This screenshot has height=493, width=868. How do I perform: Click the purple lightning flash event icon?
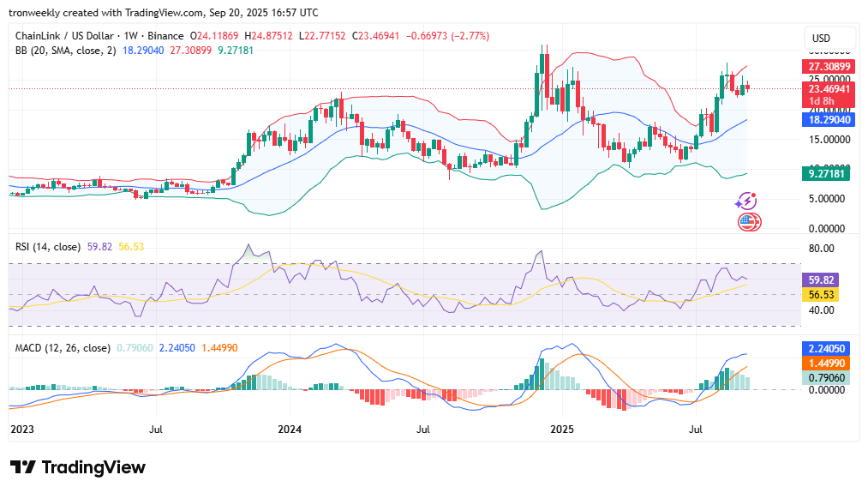[746, 201]
